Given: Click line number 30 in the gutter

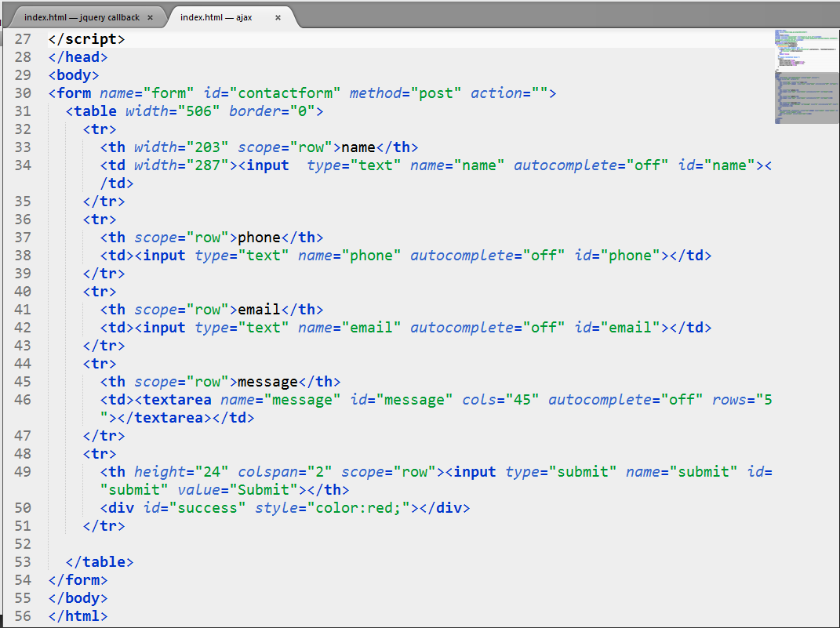Looking at the screenshot, I should 23,93.
